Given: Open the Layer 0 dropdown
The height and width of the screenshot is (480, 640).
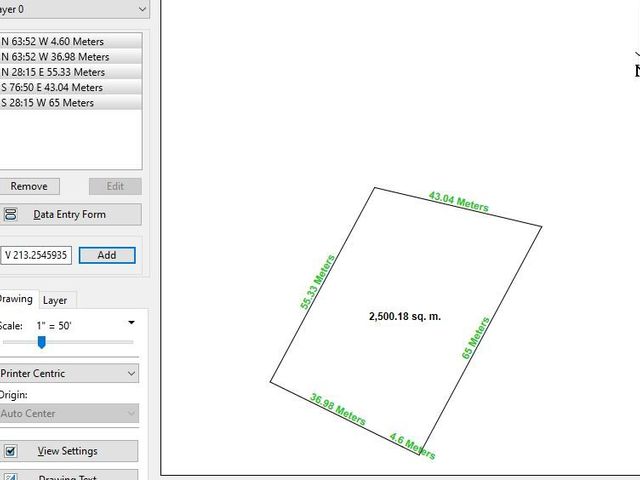Looking at the screenshot, I should [x=74, y=9].
